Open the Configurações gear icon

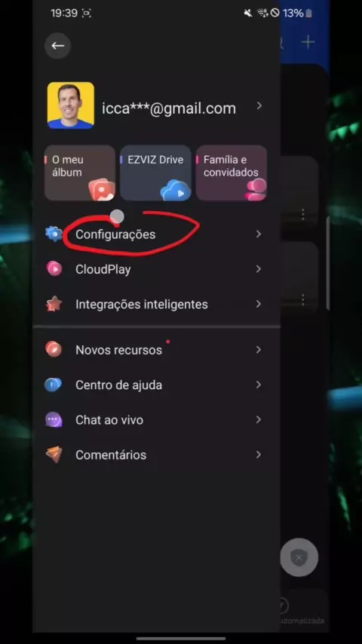[x=54, y=234]
